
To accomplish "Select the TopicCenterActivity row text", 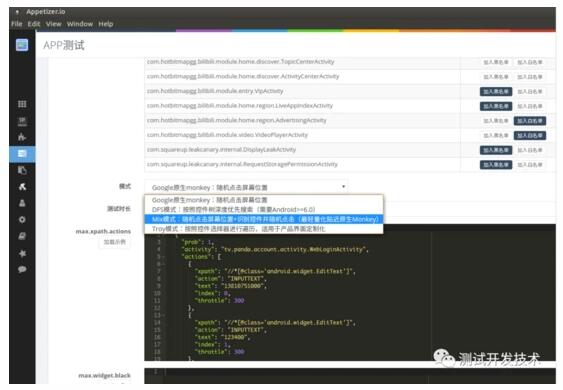I will pyautogui.click(x=240, y=62).
